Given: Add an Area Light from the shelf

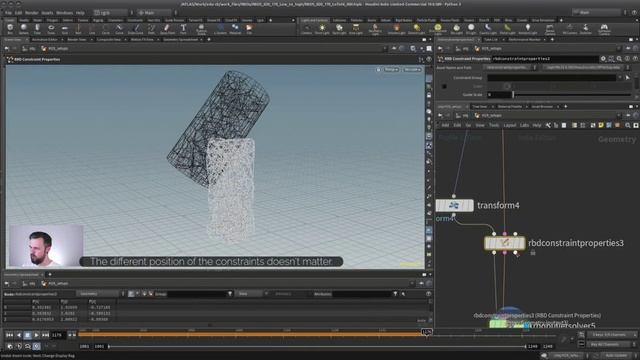Looking at the screenshot, I should (356, 29).
